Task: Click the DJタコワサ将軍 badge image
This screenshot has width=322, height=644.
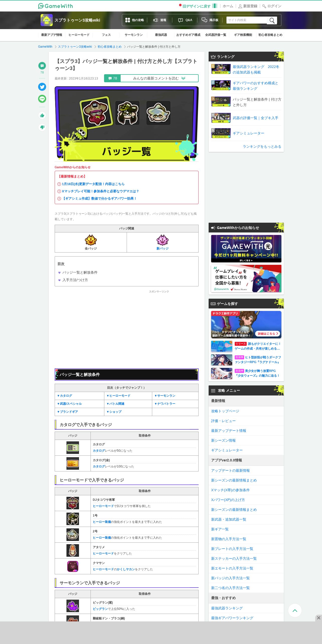Action: tap(73, 503)
